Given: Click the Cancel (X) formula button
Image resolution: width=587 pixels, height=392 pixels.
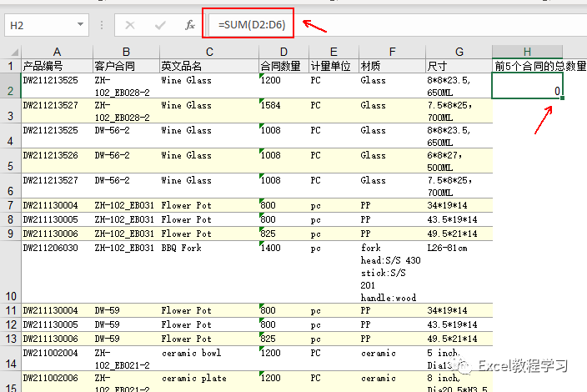Looking at the screenshot, I should (130, 25).
